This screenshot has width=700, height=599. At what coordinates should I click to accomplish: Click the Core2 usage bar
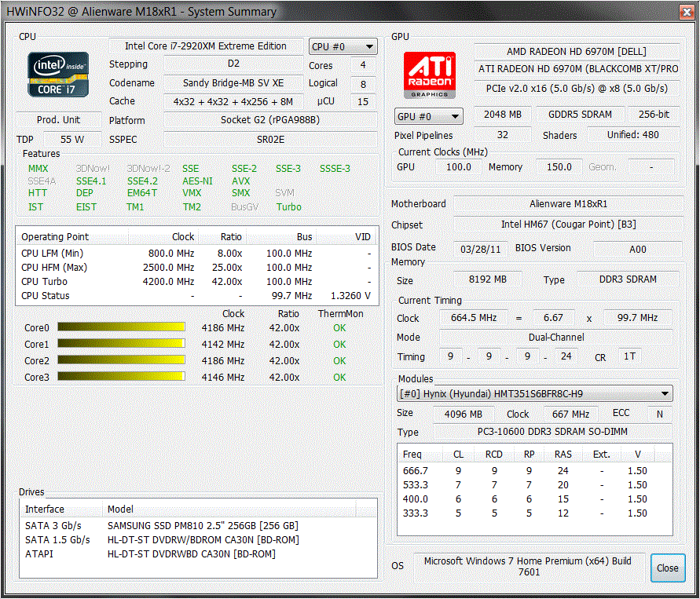click(121, 360)
